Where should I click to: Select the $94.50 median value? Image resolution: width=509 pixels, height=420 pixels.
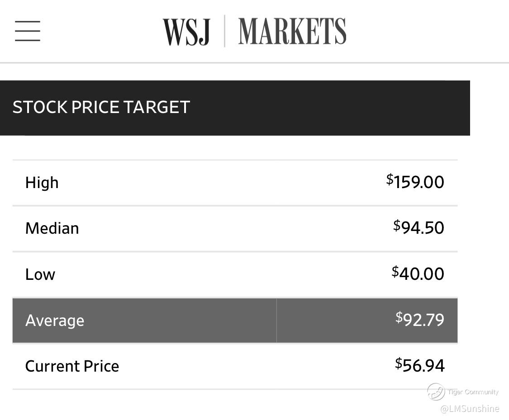(x=419, y=227)
